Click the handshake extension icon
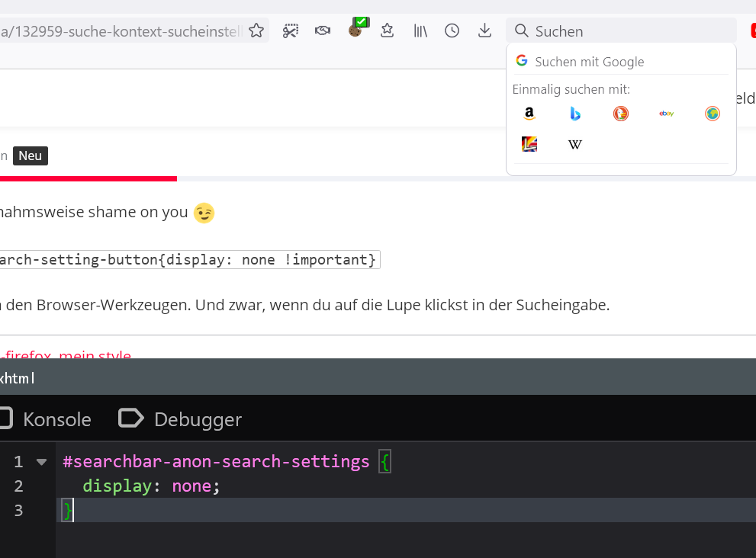Image resolution: width=756 pixels, height=558 pixels. [x=323, y=30]
